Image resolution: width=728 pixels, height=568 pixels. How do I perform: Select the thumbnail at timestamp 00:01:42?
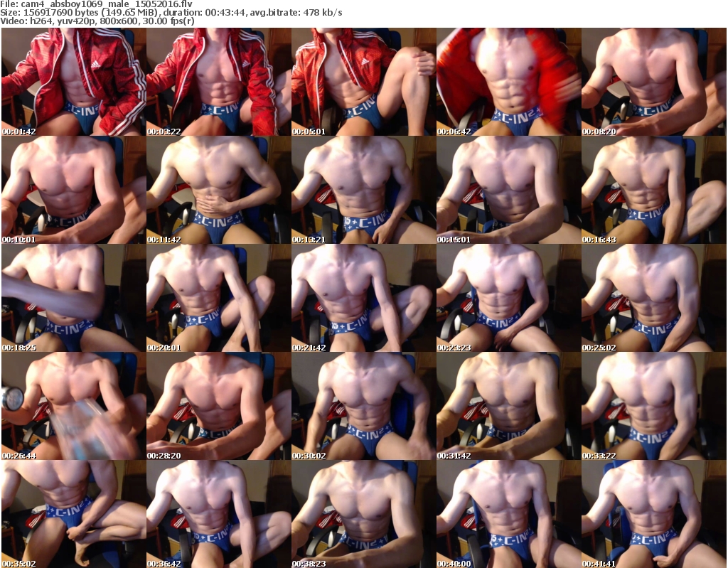tap(74, 82)
